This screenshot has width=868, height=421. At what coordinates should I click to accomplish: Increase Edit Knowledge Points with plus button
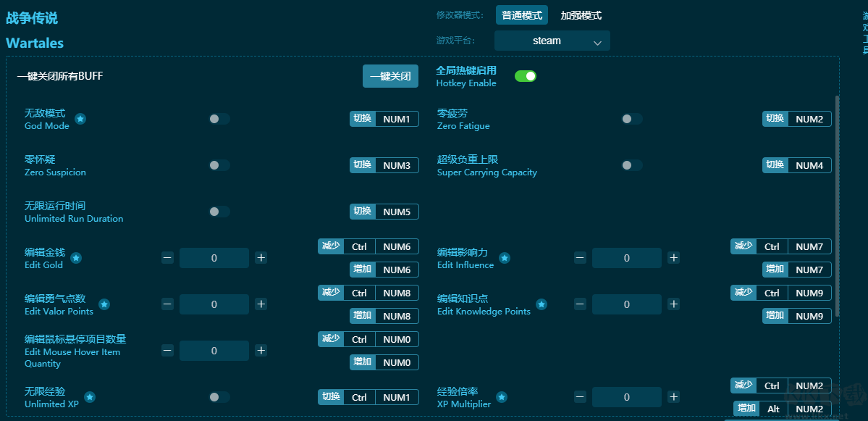[674, 304]
